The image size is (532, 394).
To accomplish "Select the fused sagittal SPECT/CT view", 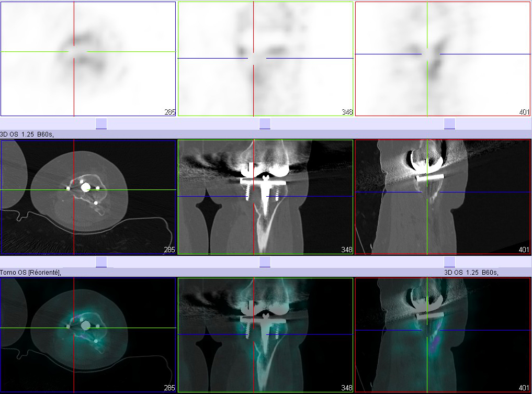I will pyautogui.click(x=443, y=335).
